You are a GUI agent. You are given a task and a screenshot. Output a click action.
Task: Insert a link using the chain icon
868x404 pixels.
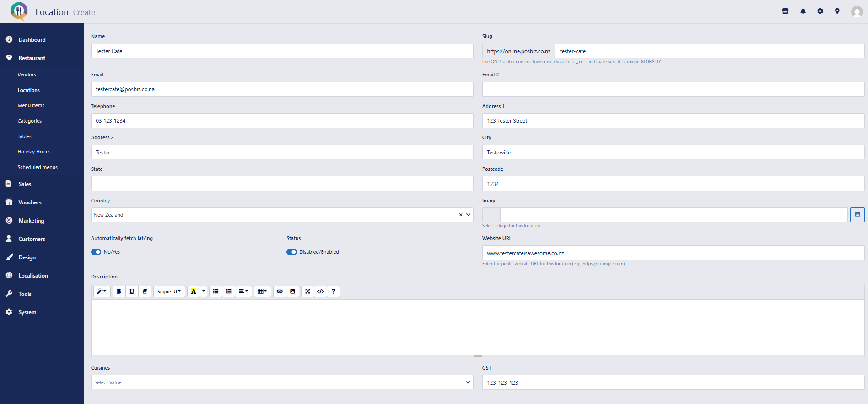[280, 291]
